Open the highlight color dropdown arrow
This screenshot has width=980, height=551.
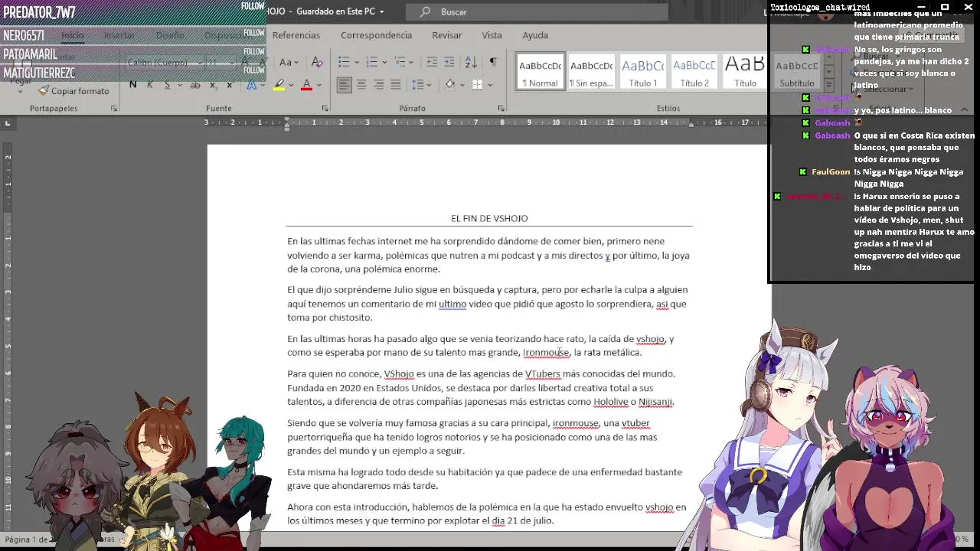pyautogui.click(x=291, y=85)
